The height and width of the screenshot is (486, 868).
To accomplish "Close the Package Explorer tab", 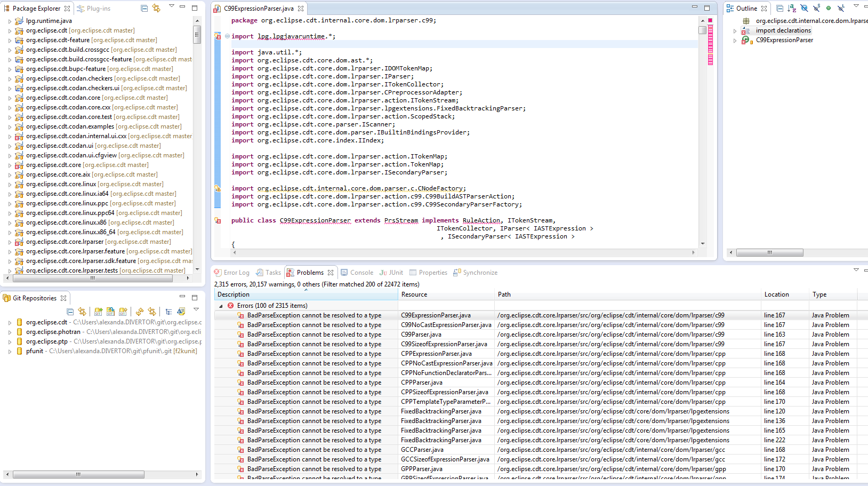I will click(x=67, y=9).
